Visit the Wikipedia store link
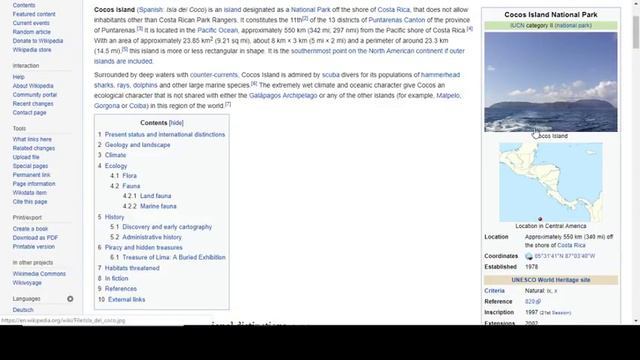The height and width of the screenshot is (360, 640). pos(32,50)
